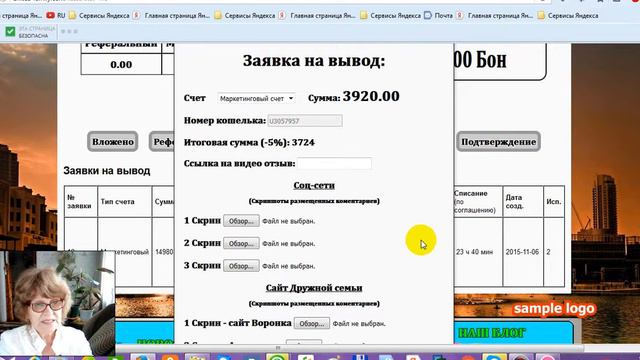
Task: Click the green page-safe checkmark icon
Action: (x=10, y=31)
